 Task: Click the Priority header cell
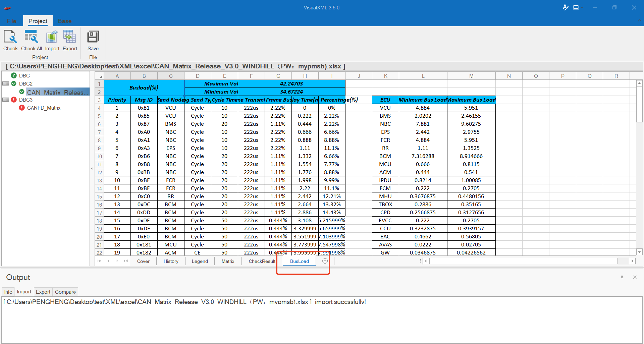click(117, 100)
